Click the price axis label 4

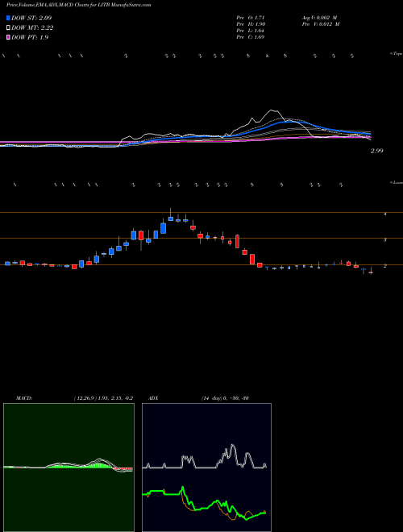(384, 214)
